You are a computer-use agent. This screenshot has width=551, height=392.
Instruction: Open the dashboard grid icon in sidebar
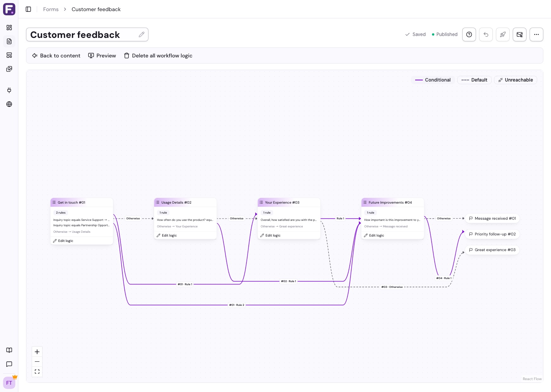coord(9,28)
